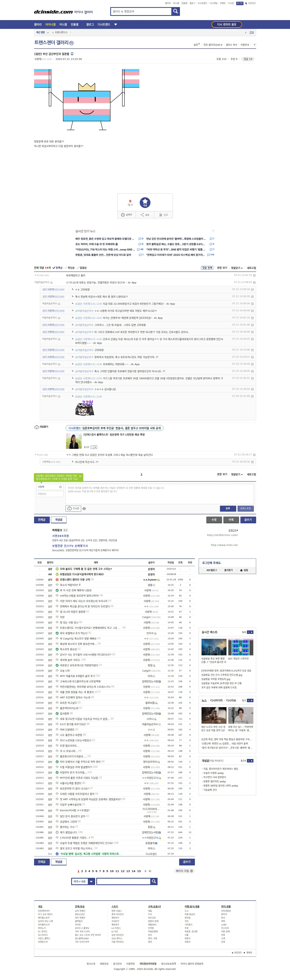Open the 미니갤 menu item
Image resolution: width=290 pixels, height=980 pixels.
tap(63, 24)
